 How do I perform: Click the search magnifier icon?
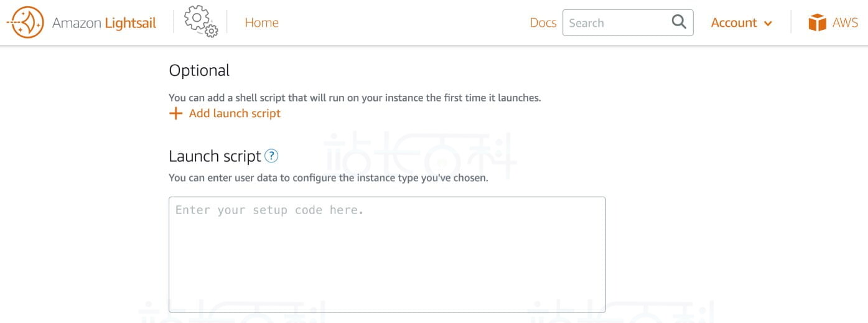[679, 22]
